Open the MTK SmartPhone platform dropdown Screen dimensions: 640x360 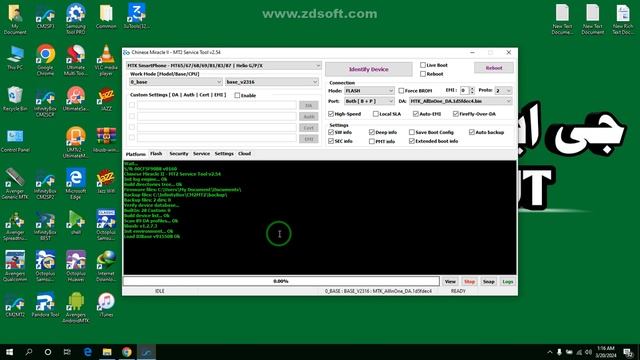224,65
